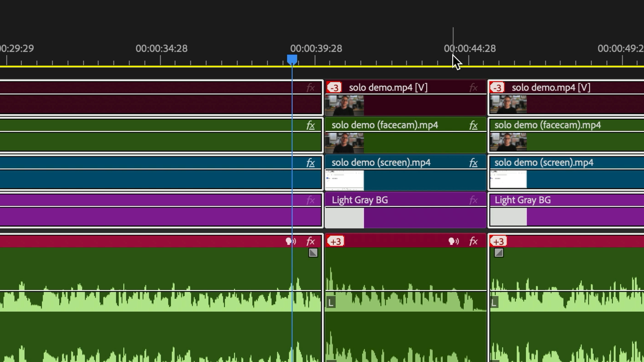
Task: Click the 00:00:44:28 timecode on the ruler
Action: [470, 48]
